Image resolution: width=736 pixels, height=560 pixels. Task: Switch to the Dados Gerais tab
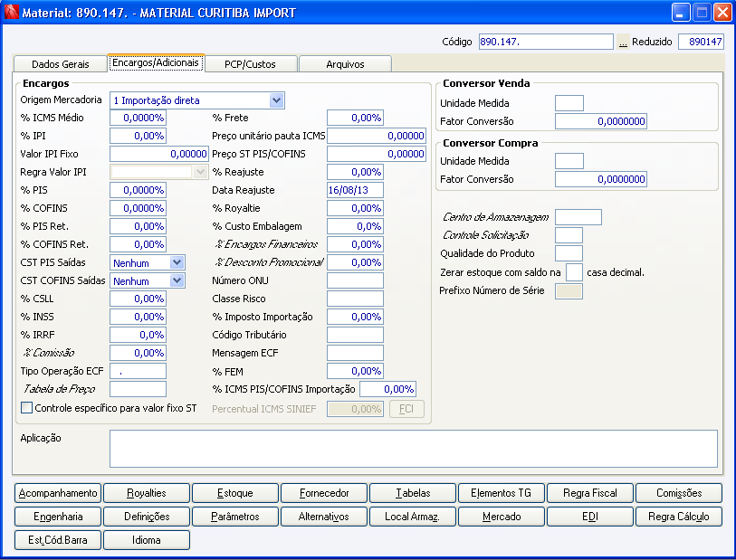point(60,64)
